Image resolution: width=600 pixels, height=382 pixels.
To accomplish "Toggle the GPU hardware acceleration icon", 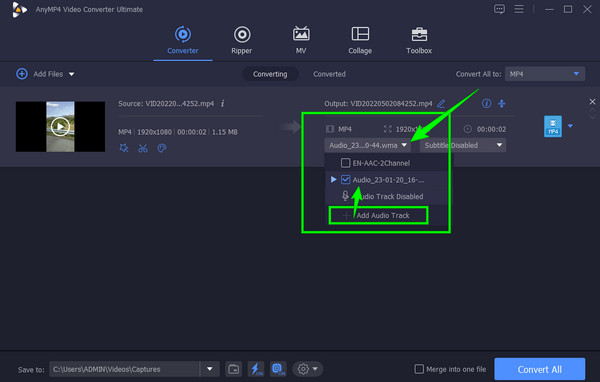I will point(278,369).
